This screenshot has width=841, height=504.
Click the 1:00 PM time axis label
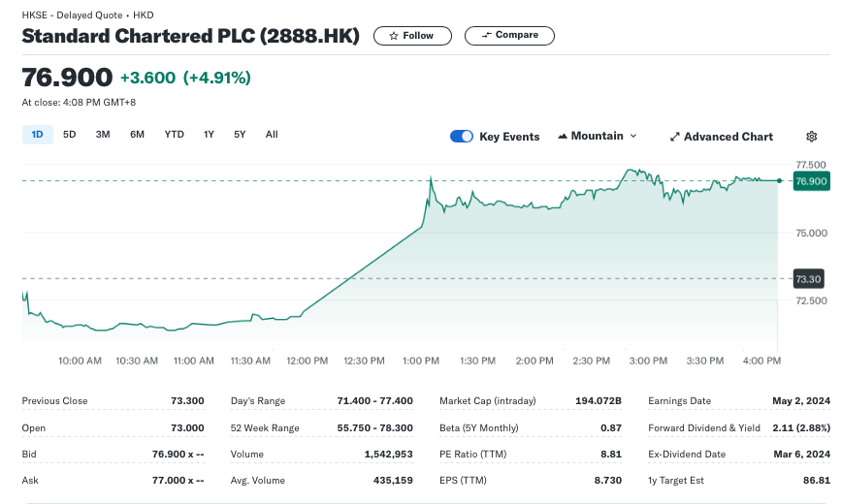pos(421,361)
